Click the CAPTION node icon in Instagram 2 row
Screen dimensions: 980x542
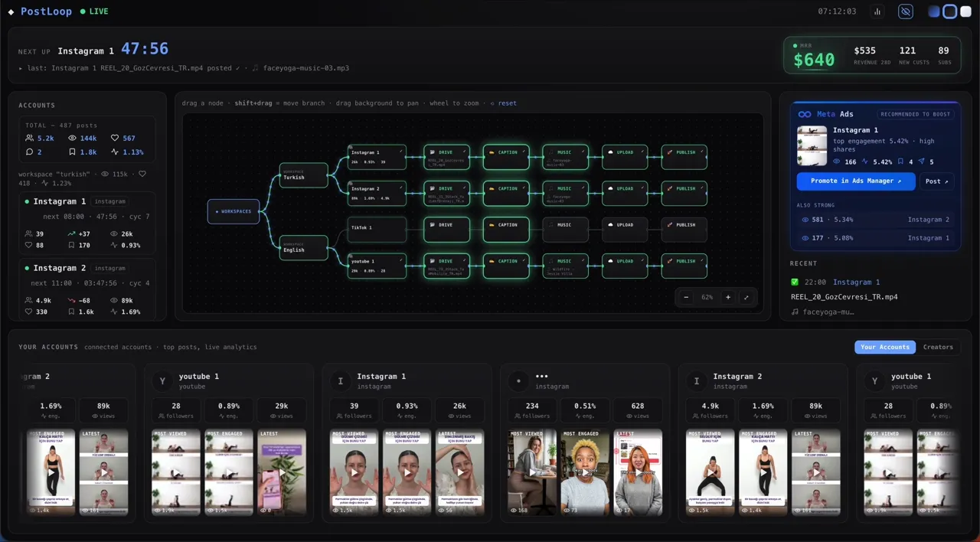tap(491, 188)
